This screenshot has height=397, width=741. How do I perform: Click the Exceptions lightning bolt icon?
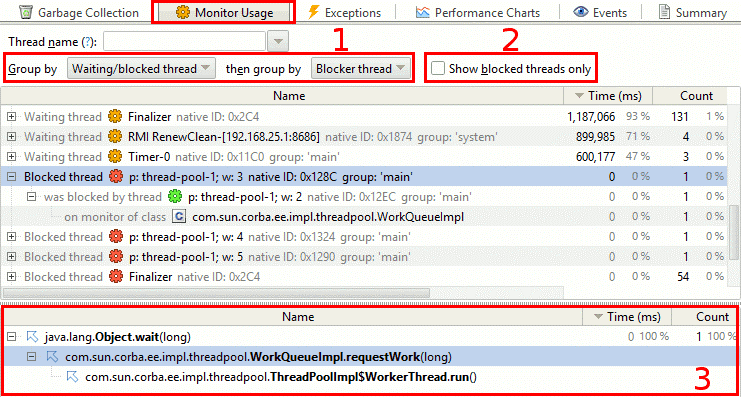pyautogui.click(x=313, y=13)
